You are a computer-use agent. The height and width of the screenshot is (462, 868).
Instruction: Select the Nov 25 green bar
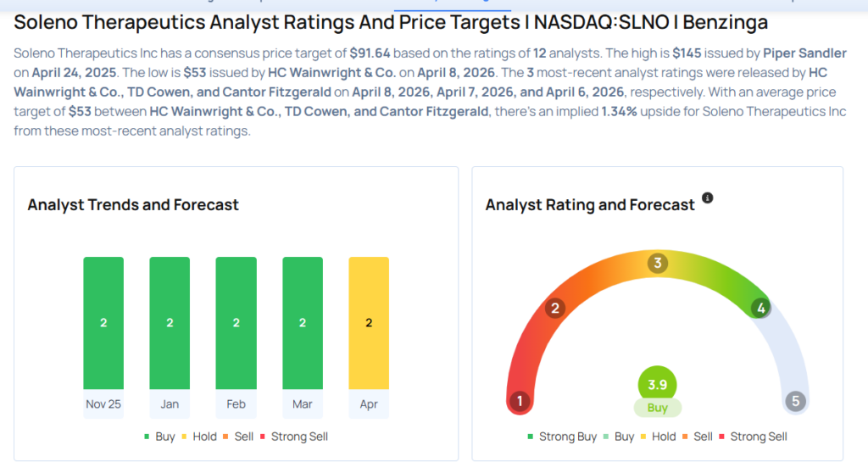103,322
